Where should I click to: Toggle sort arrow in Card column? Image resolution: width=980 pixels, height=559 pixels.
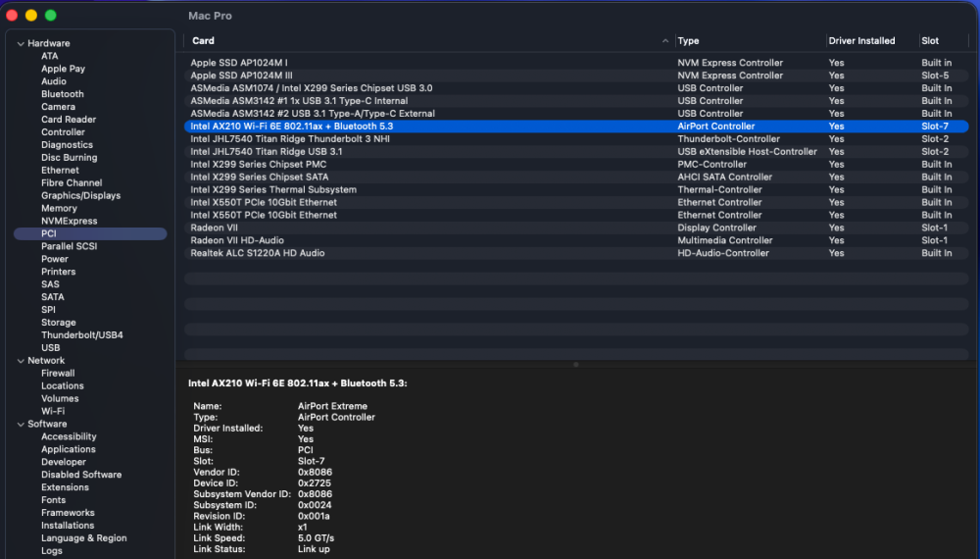click(x=665, y=40)
